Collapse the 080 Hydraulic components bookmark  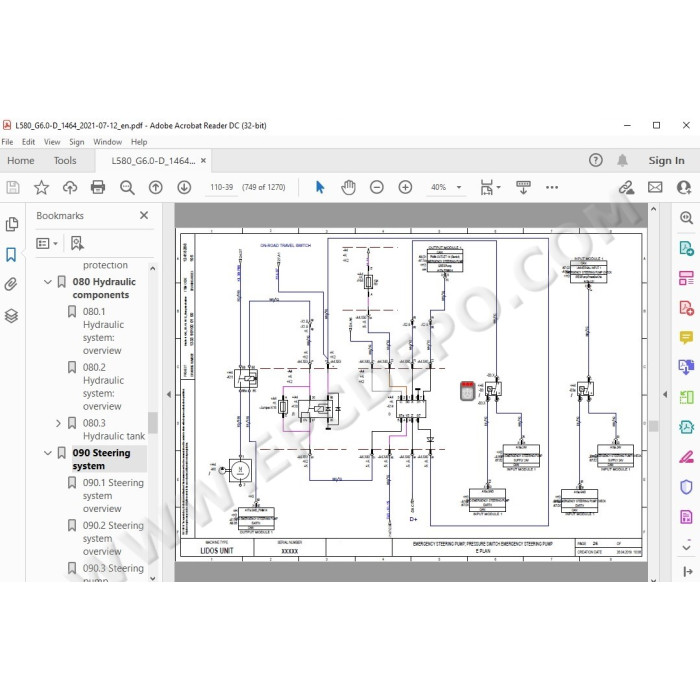coord(48,282)
